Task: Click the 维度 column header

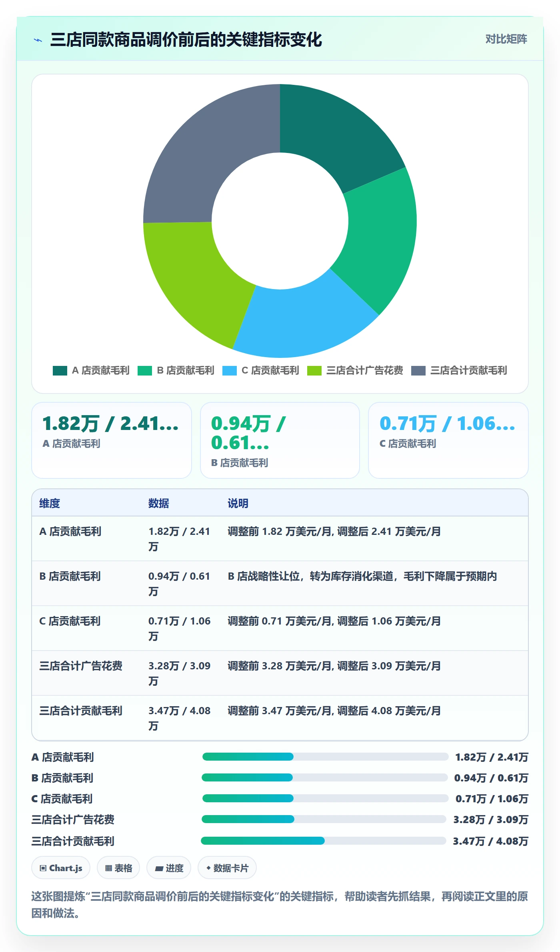Action: pyautogui.click(x=50, y=503)
